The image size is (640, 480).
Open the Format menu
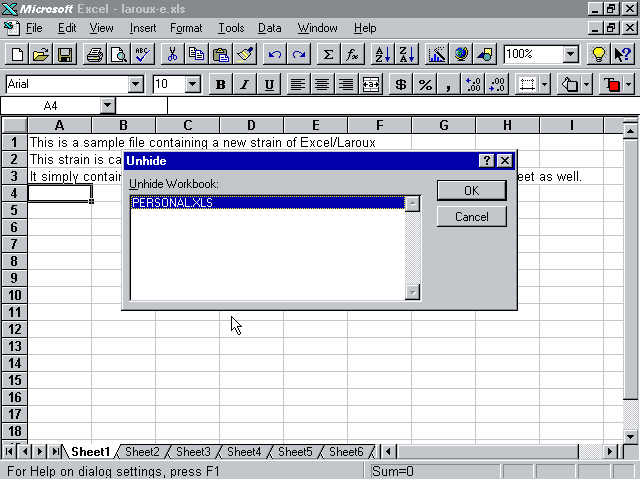(x=186, y=28)
